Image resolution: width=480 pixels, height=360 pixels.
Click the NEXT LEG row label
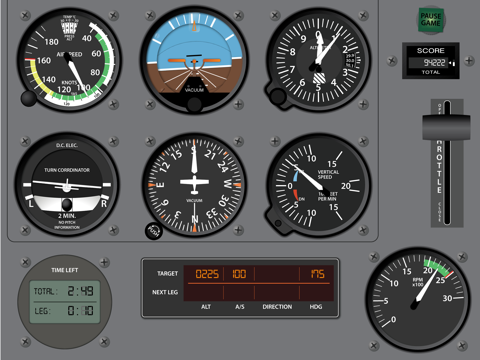[x=165, y=292]
